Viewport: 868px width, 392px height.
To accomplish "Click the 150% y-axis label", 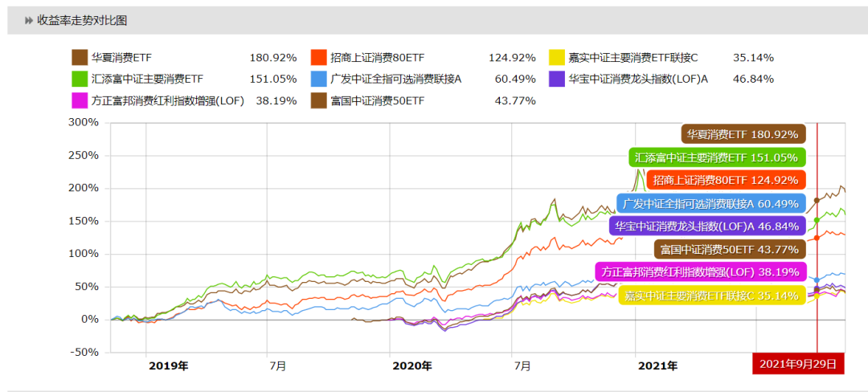I will tap(83, 221).
